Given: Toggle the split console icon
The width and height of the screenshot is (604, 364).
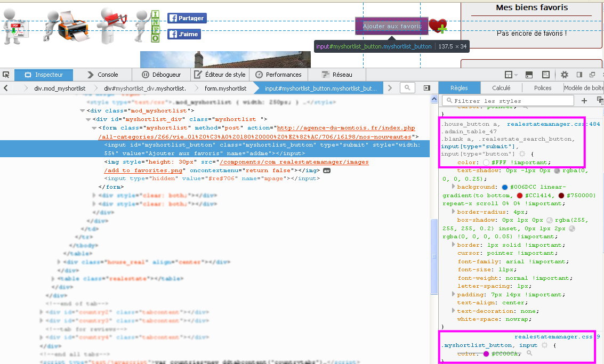Looking at the screenshot, I should [x=529, y=75].
